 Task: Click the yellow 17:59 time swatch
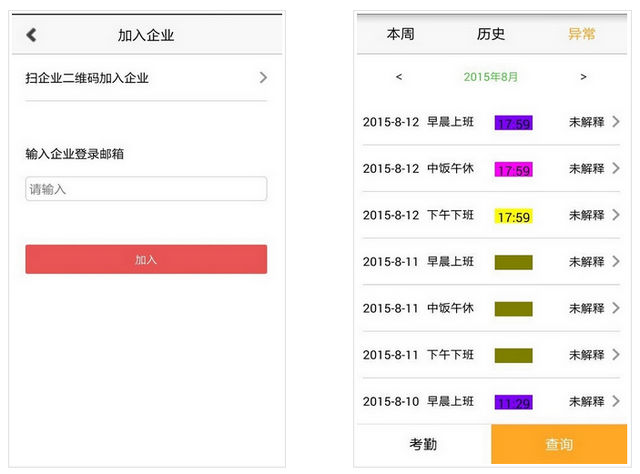(513, 216)
